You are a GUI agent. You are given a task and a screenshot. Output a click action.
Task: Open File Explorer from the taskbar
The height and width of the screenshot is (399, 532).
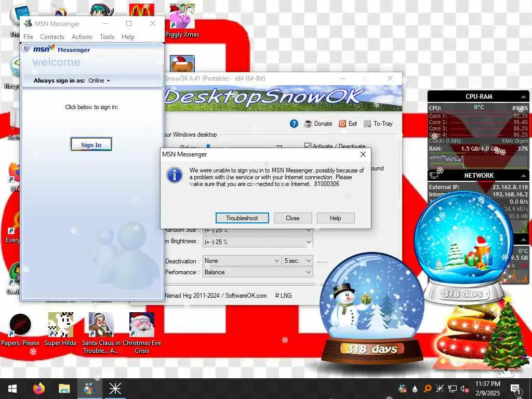pyautogui.click(x=64, y=389)
